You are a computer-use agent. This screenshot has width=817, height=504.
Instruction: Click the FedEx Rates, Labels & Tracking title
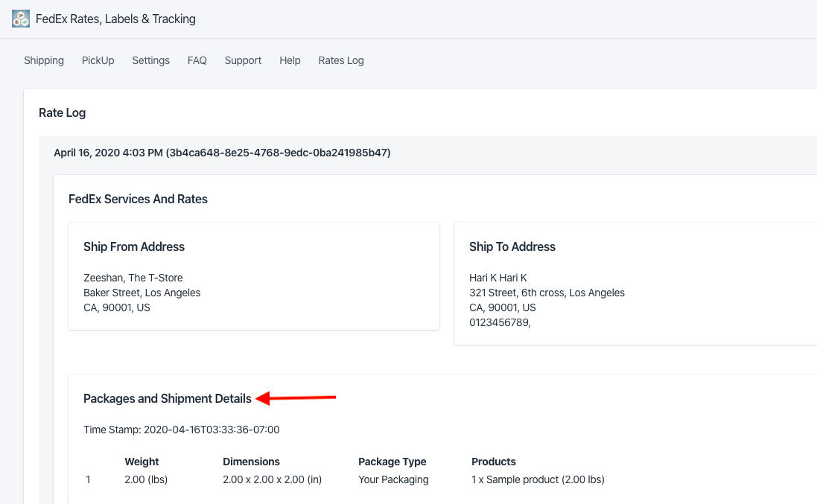(x=115, y=19)
